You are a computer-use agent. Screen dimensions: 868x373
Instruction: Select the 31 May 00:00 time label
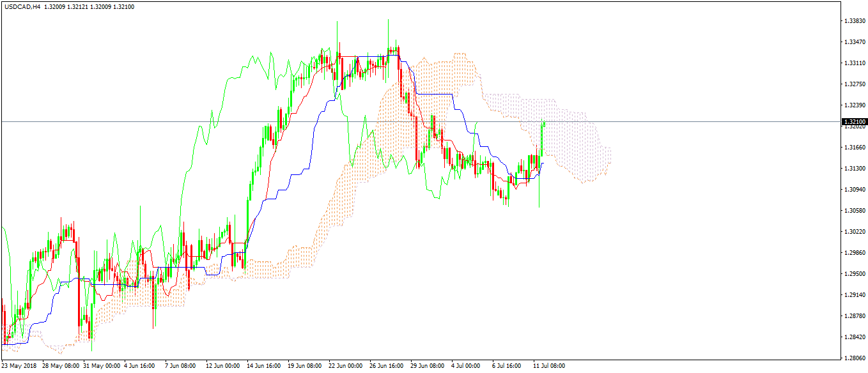click(102, 366)
